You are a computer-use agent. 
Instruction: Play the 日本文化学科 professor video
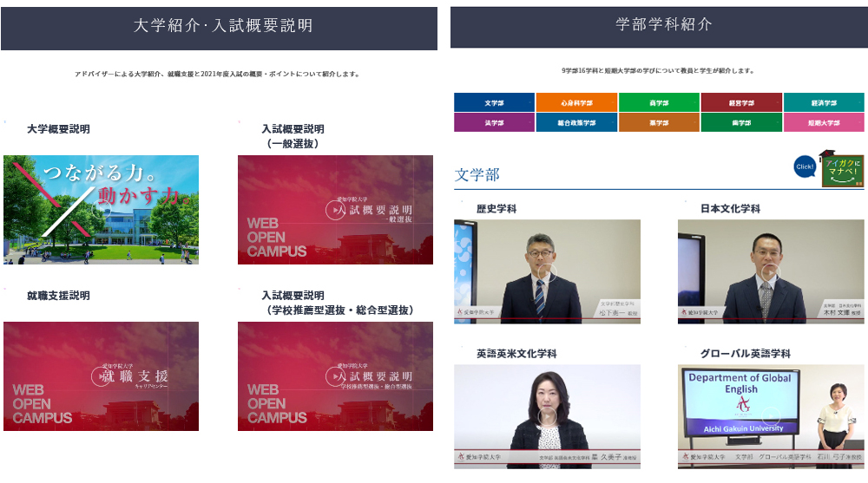coord(771,271)
